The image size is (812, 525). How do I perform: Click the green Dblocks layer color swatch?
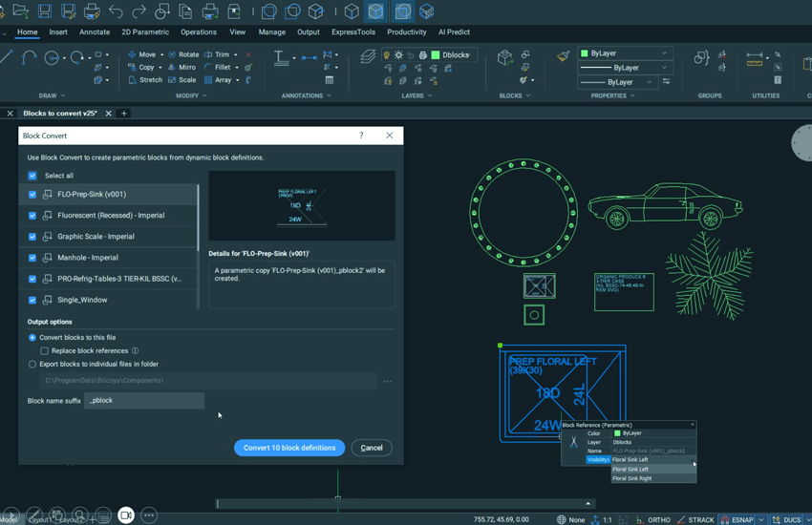click(436, 55)
